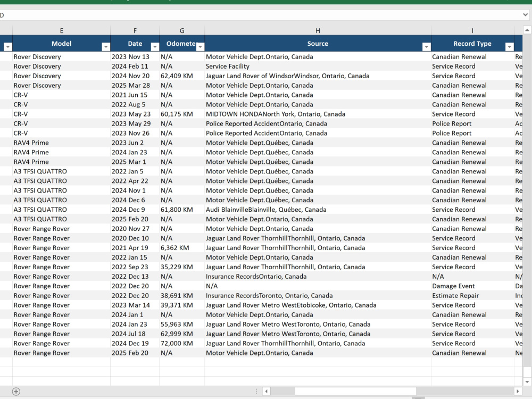The width and height of the screenshot is (532, 399).
Task: Select cell reading 72,000 KM
Action: pos(182,343)
